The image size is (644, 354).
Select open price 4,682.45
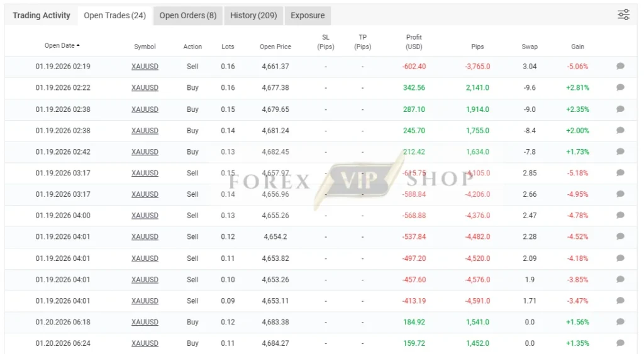coord(275,152)
